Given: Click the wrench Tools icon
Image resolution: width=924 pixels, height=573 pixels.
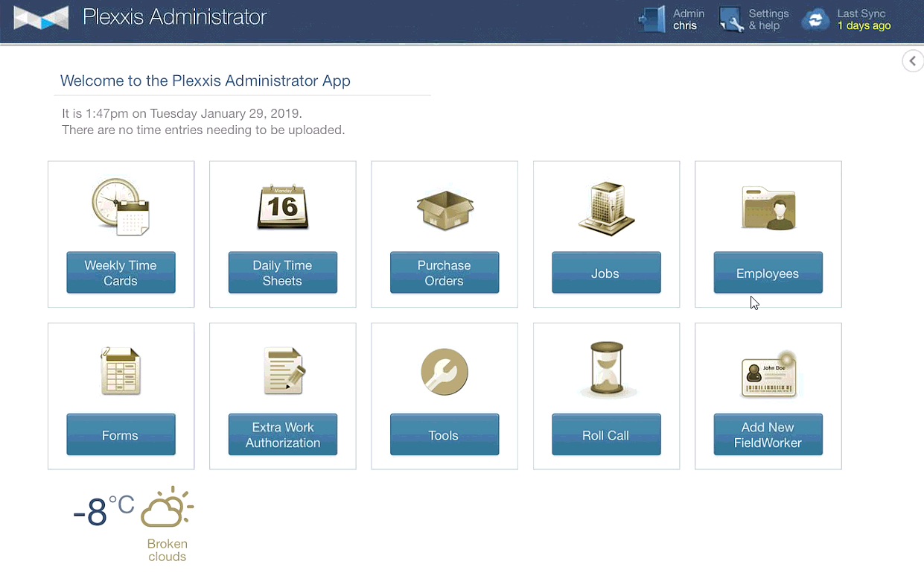Looking at the screenshot, I should point(445,371).
